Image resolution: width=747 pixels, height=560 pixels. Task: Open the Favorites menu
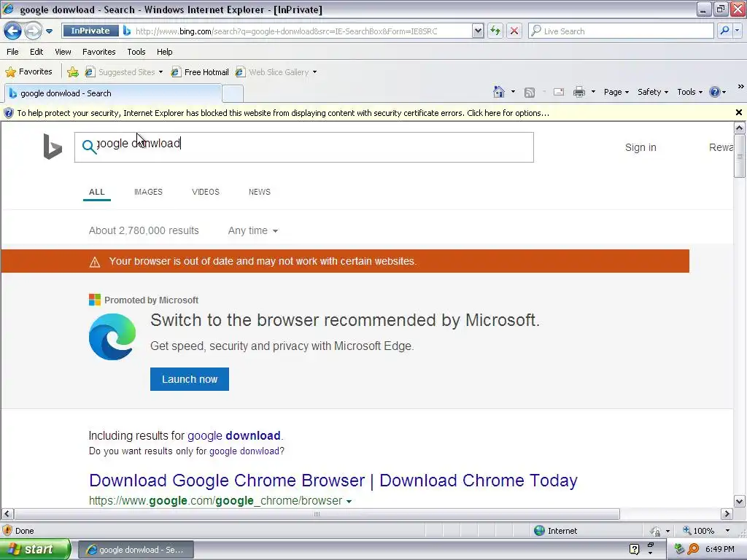point(98,52)
